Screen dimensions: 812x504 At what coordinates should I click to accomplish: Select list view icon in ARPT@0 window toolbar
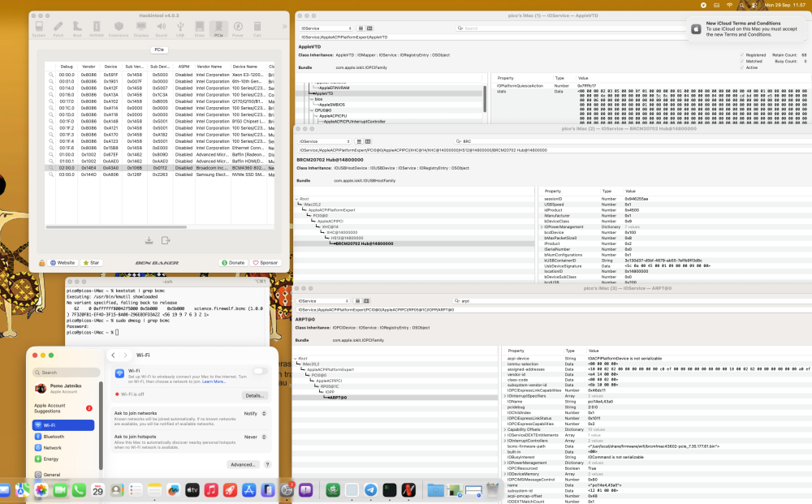click(x=358, y=300)
